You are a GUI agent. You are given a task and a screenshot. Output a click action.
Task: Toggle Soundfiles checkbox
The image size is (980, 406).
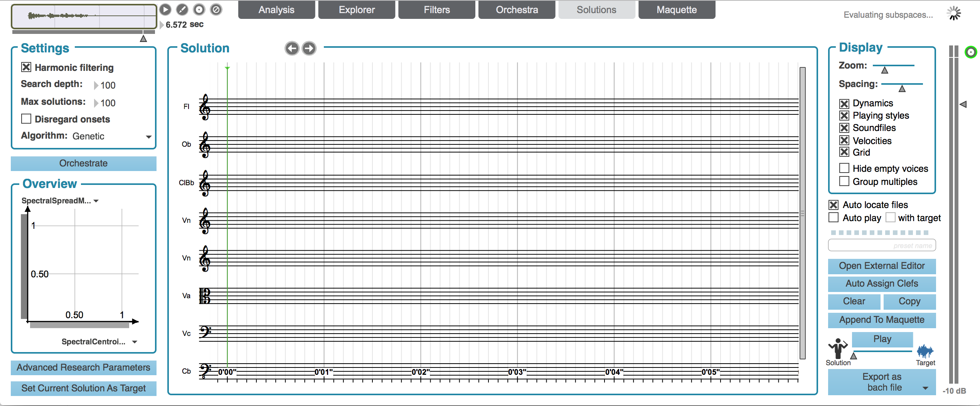844,128
